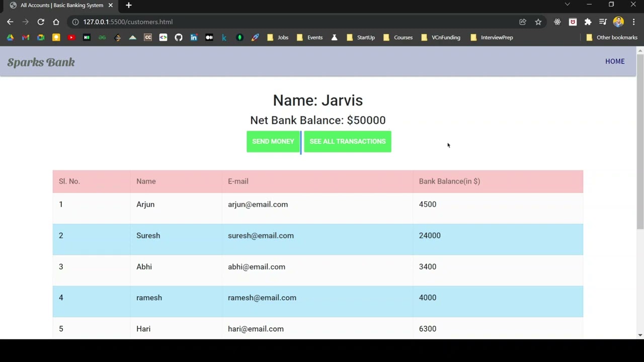Open the LeetCode bookmark icon
This screenshot has width=644, height=362.
[x=118, y=37]
